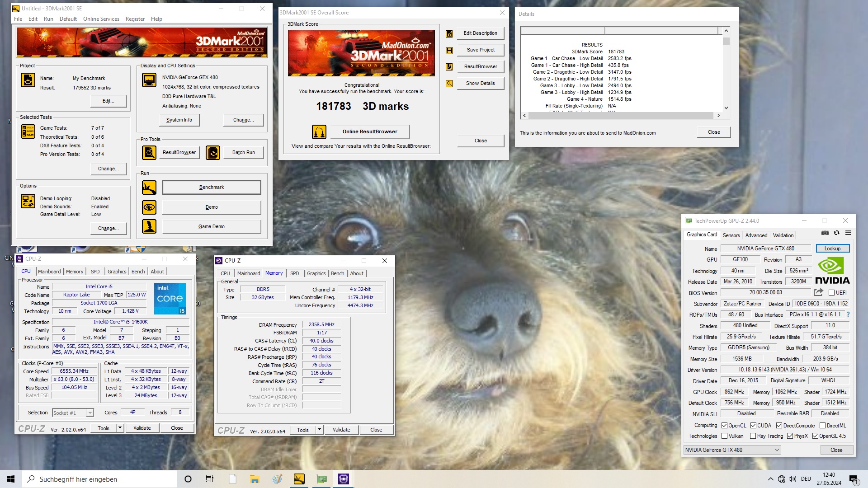Toggle the DirectCompute checkbox

[x=779, y=426]
